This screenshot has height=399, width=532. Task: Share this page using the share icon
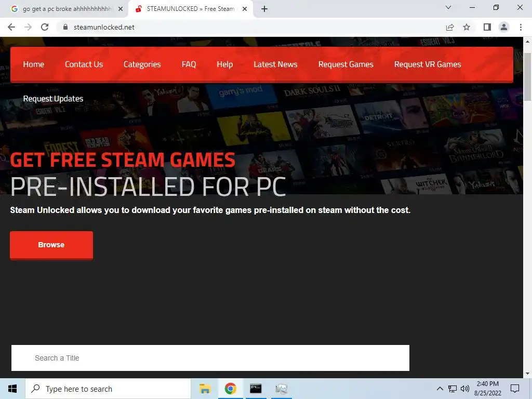click(x=450, y=27)
